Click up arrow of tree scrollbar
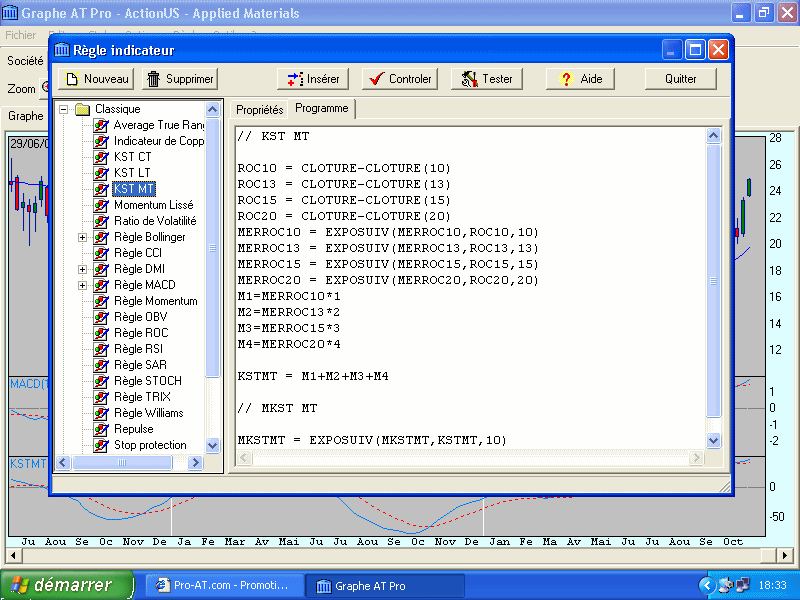The image size is (800, 600). coord(213,109)
